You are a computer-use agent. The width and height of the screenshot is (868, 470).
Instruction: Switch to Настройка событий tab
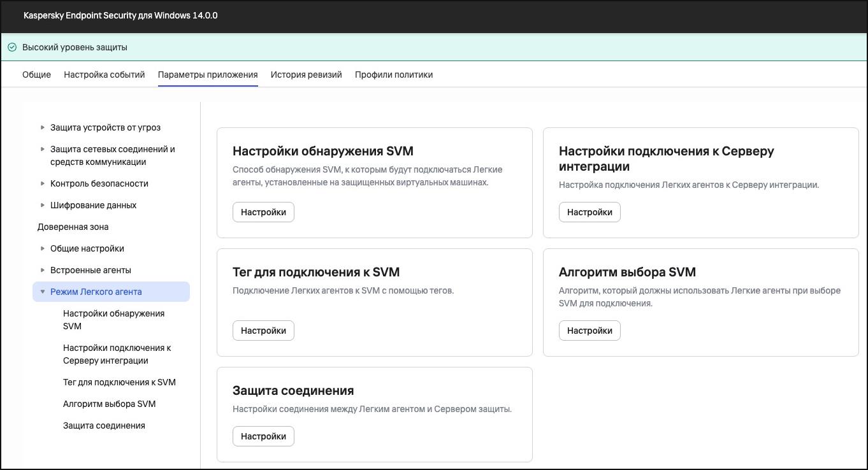pyautogui.click(x=105, y=75)
